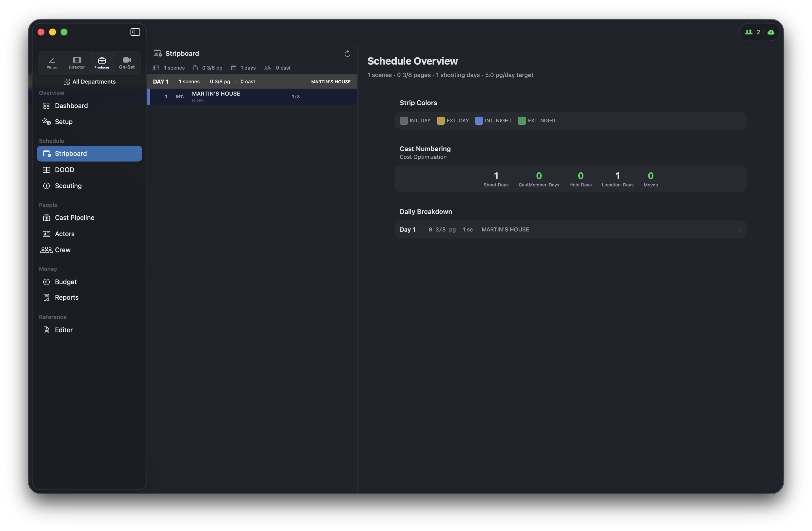Expand the Day 1 breakdown chevron
Image resolution: width=812 pixels, height=531 pixels.
point(740,229)
